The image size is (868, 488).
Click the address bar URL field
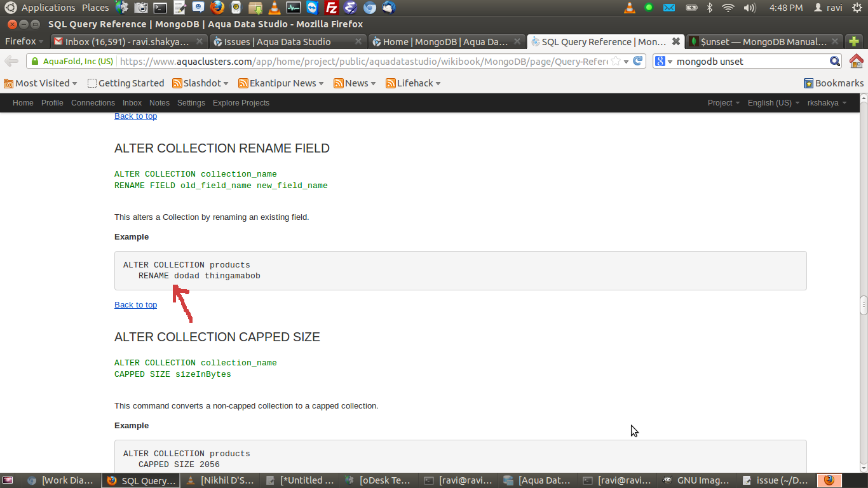(x=363, y=62)
